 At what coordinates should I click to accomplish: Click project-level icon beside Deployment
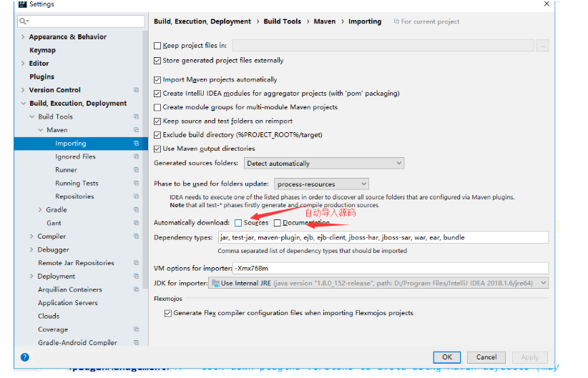(x=136, y=276)
